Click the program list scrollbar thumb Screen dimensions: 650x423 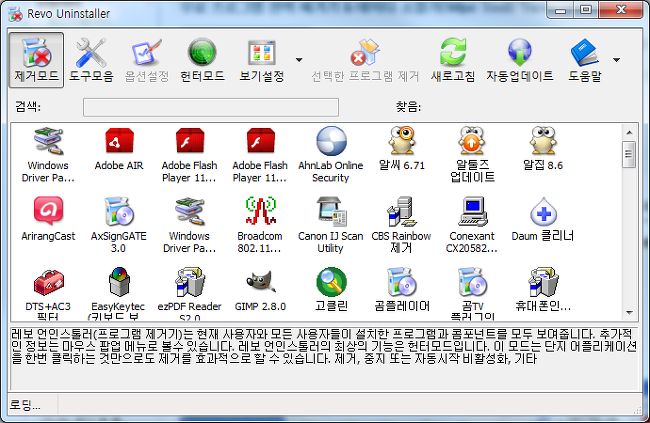(629, 154)
